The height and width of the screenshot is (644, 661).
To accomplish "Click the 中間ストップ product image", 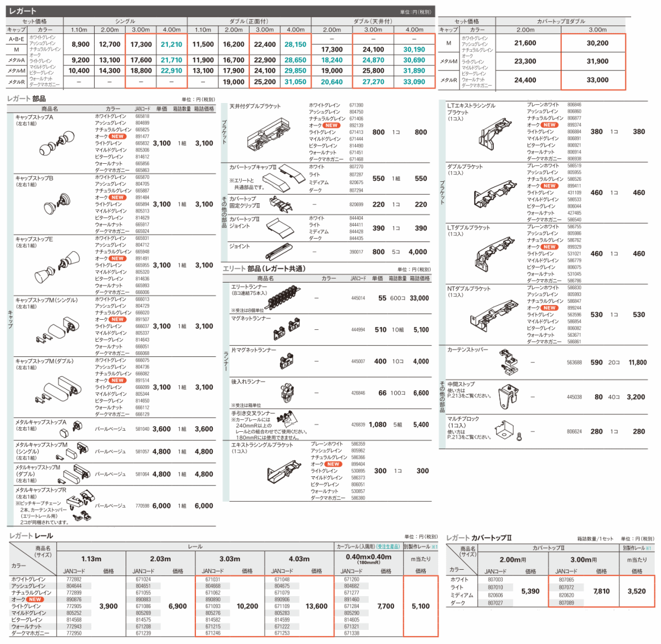I will click(508, 397).
